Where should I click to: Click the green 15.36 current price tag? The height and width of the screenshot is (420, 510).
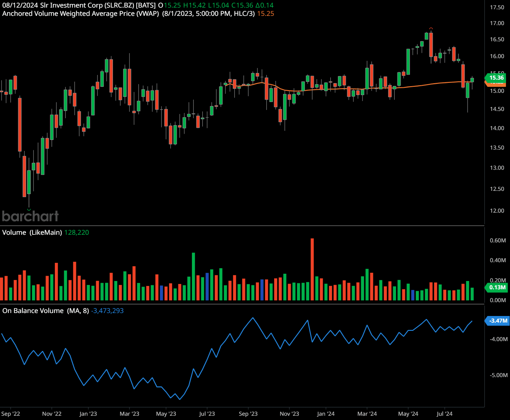pos(495,78)
